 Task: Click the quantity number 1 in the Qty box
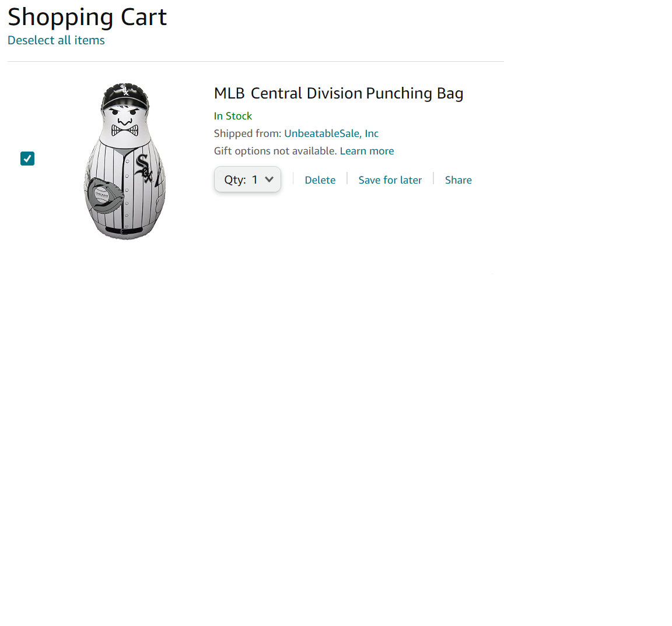coord(255,180)
